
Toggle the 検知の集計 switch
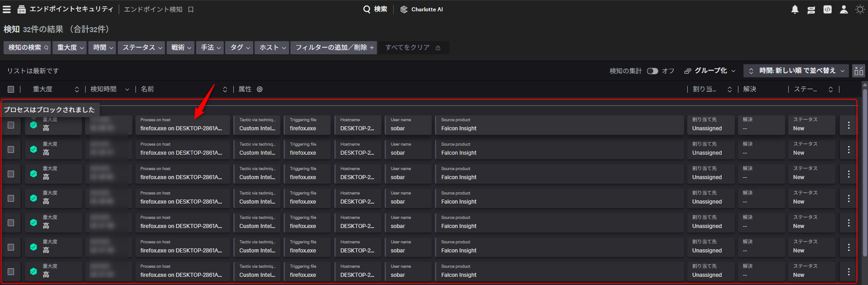pos(652,71)
